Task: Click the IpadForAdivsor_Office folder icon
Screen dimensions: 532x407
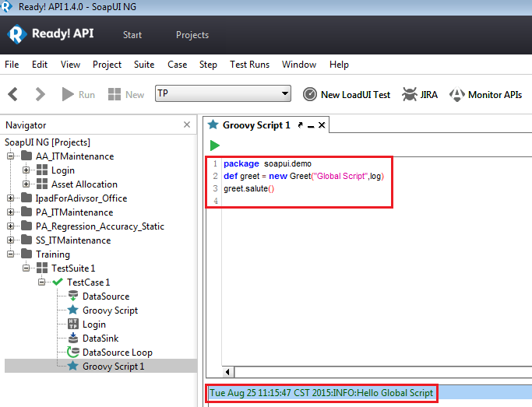Action: point(26,198)
